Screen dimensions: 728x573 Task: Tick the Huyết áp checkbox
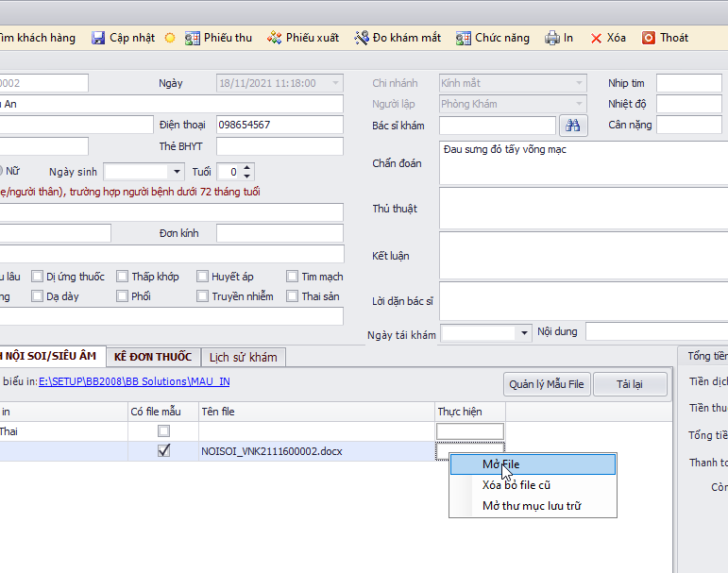[203, 277]
